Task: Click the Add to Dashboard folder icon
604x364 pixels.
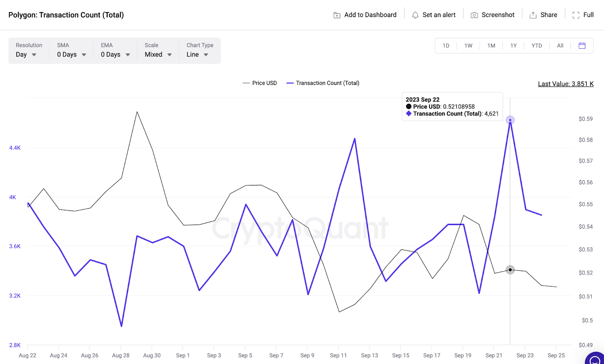Action: tap(337, 15)
